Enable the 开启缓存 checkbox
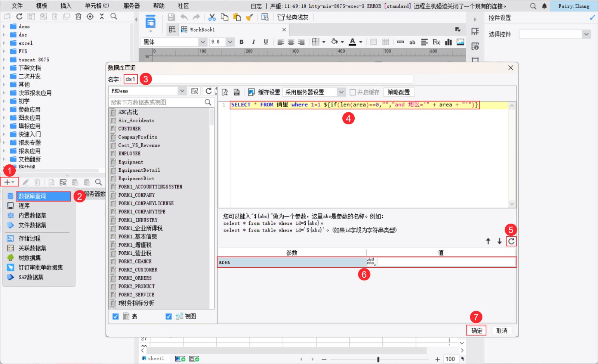 (x=352, y=92)
